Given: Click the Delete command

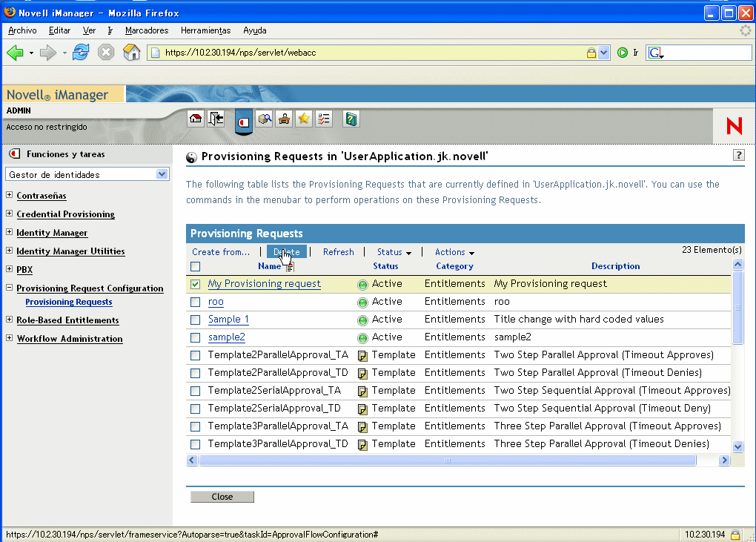Looking at the screenshot, I should point(286,251).
